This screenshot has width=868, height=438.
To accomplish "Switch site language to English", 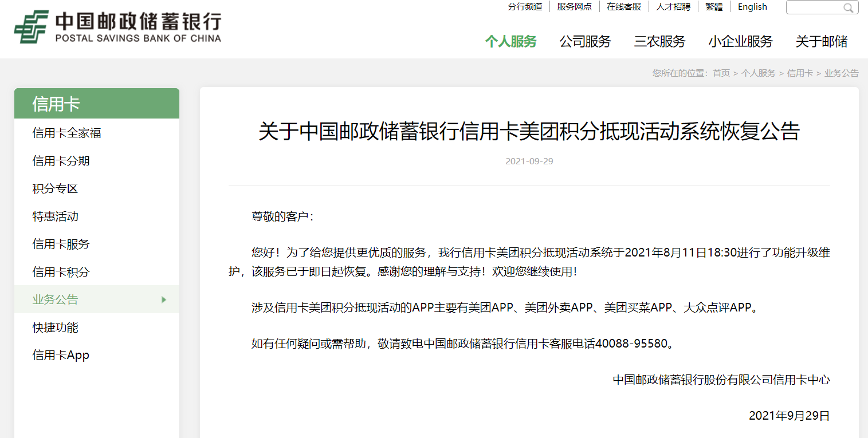I will (752, 7).
